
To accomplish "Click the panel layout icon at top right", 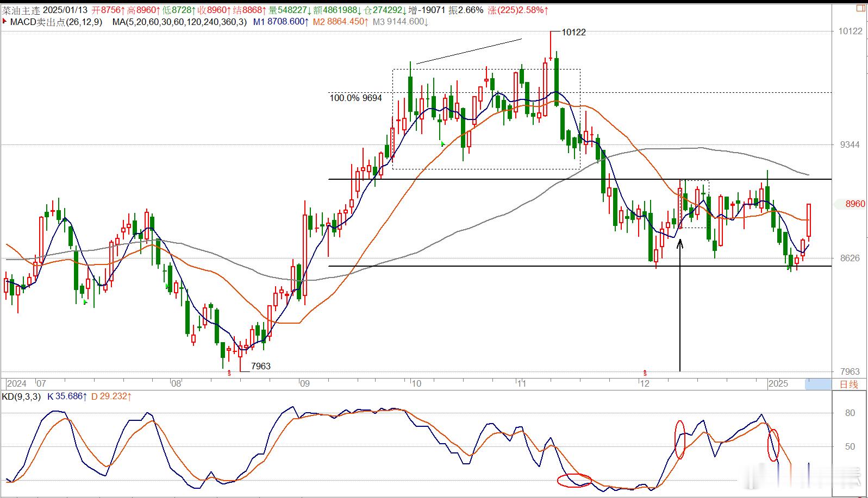I will tap(861, 9).
